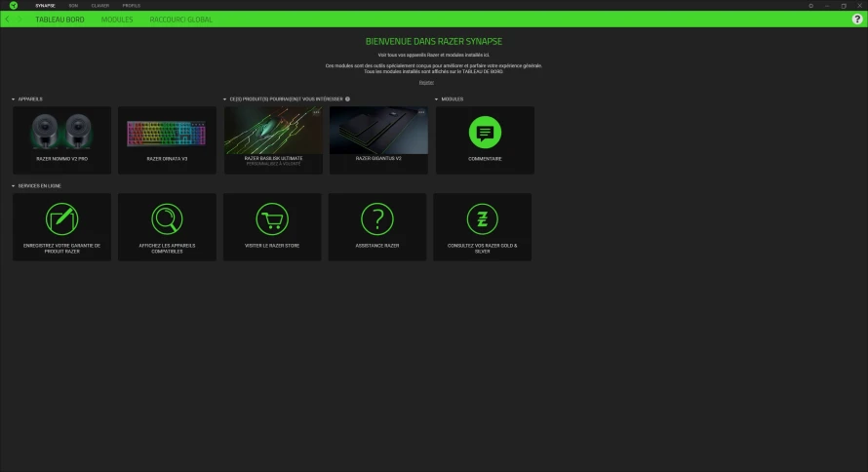Image resolution: width=868 pixels, height=472 pixels.
Task: Click 'Enregistrez votre garantie de produit Razer'
Action: pyautogui.click(x=62, y=249)
